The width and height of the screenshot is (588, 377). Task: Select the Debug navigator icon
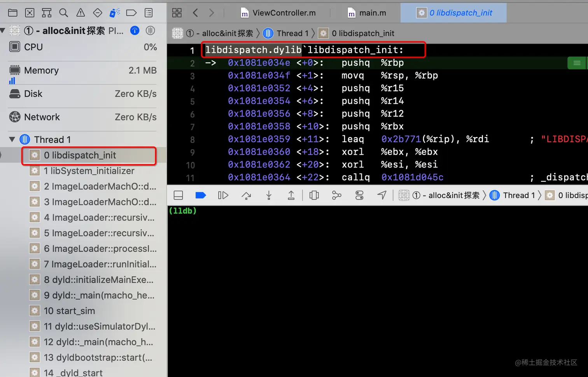tap(114, 13)
